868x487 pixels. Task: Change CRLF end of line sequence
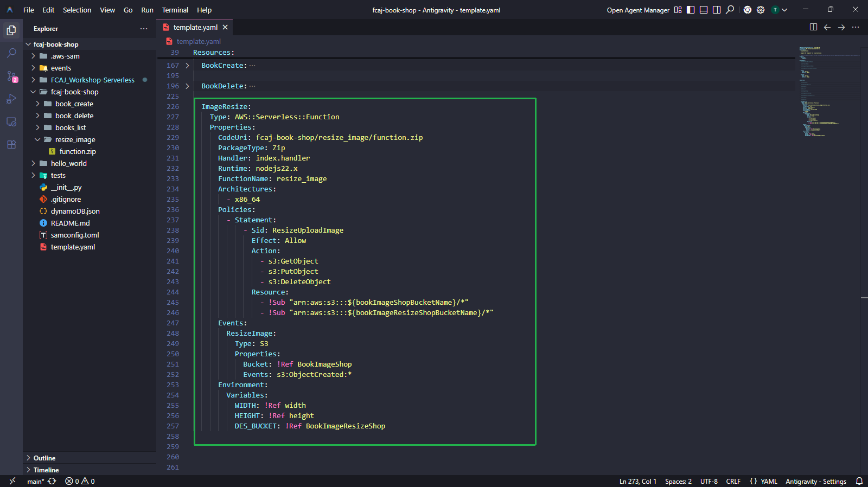click(x=733, y=481)
